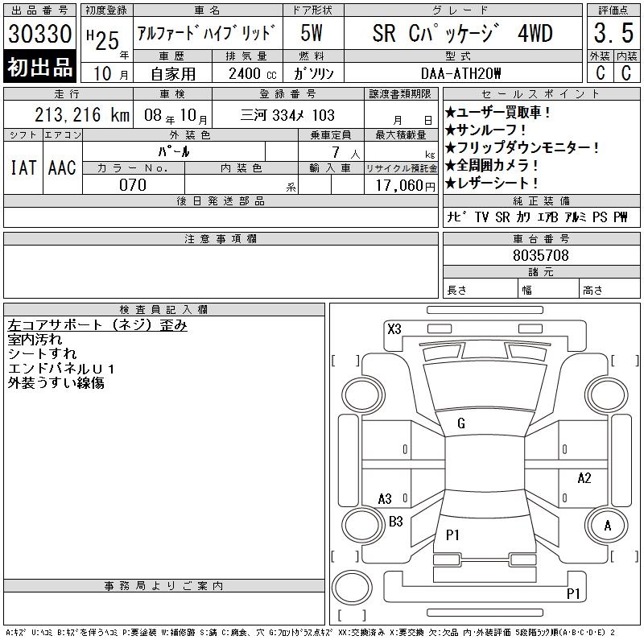
Task: Click the 長さ dimension field
Action: coord(480,288)
